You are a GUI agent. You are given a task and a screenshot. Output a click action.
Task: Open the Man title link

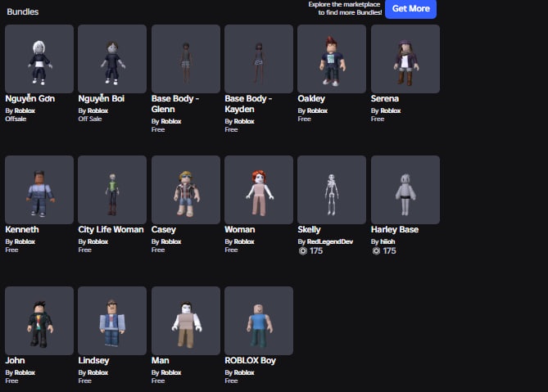point(160,360)
